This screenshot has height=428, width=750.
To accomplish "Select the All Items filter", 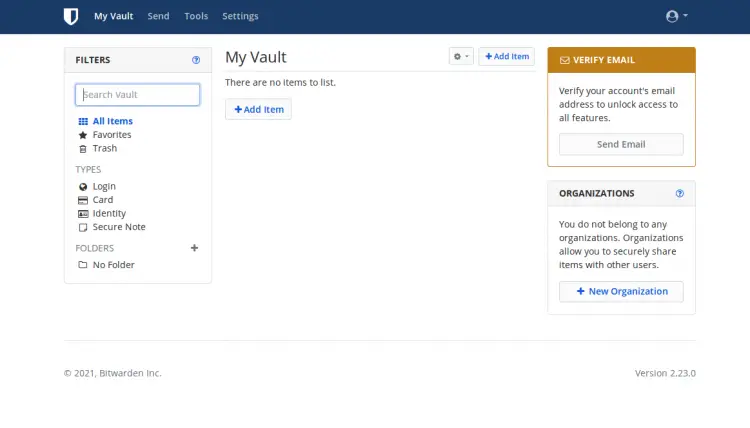I will [x=112, y=121].
